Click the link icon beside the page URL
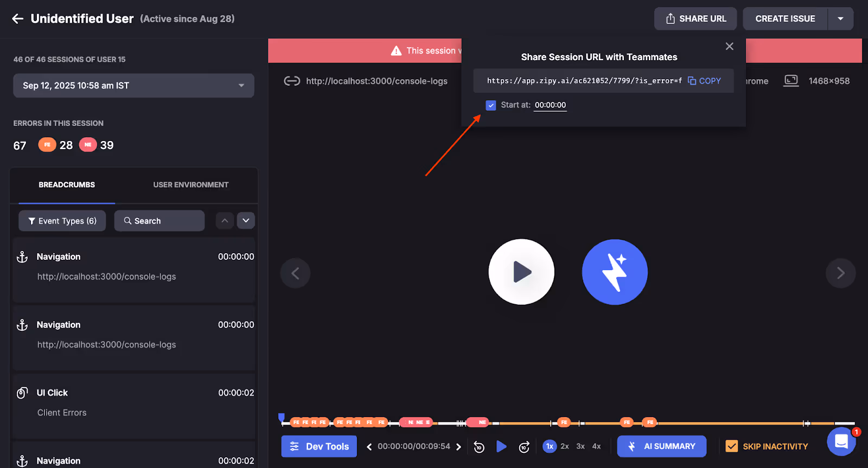The height and width of the screenshot is (468, 868). point(292,81)
